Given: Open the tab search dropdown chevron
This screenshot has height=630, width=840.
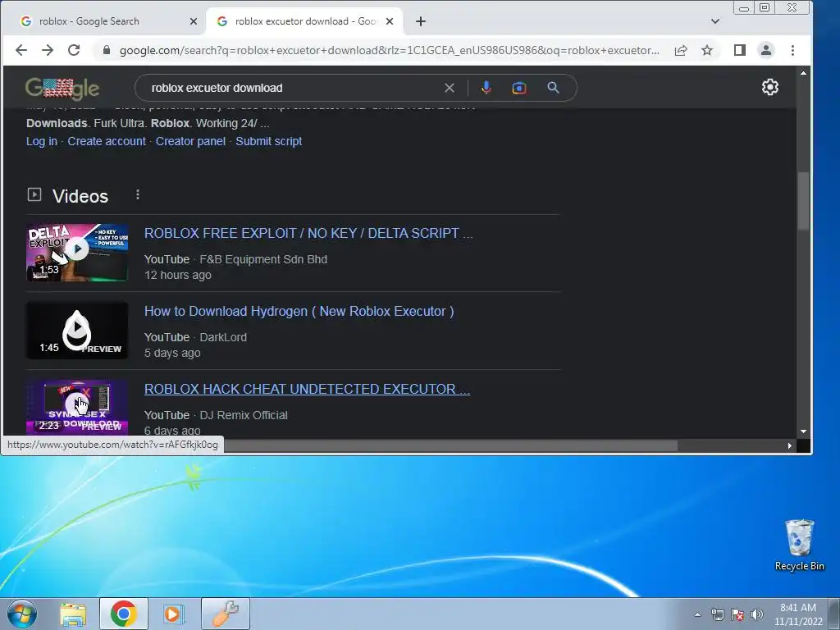Looking at the screenshot, I should [x=715, y=21].
